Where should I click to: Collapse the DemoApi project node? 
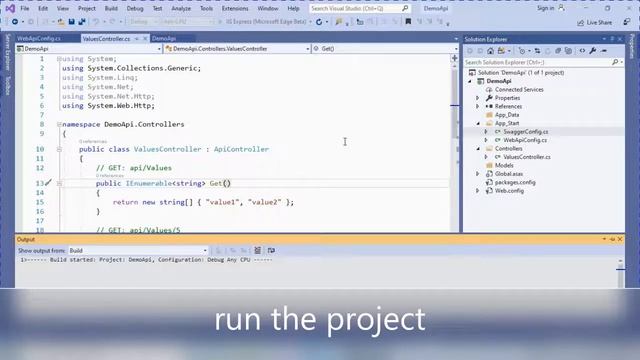pyautogui.click(x=470, y=81)
